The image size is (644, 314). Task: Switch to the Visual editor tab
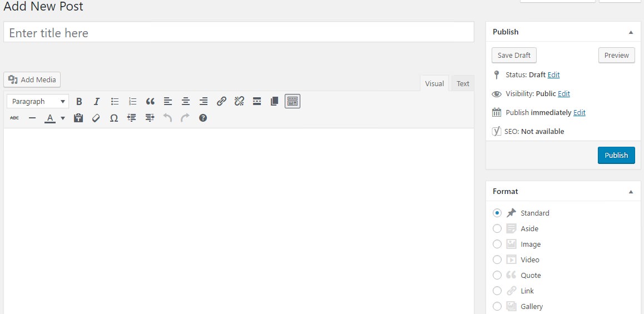[x=434, y=83]
